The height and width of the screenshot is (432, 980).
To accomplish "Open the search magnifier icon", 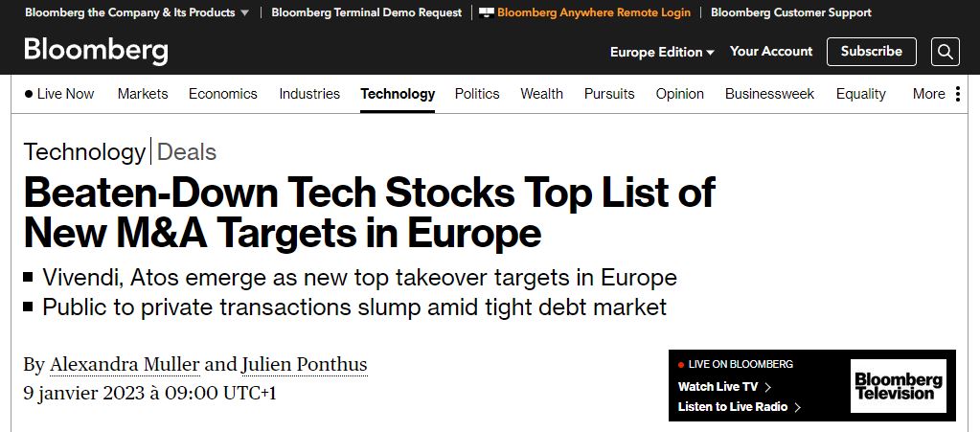I will [945, 52].
